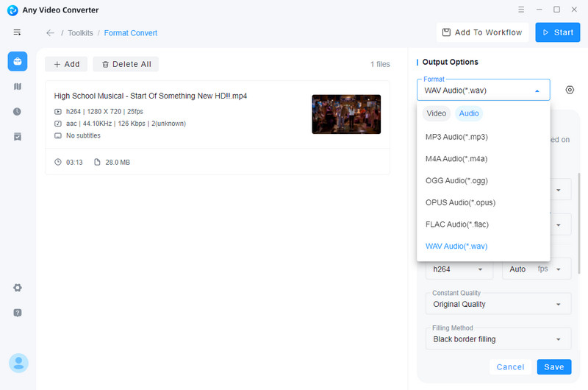Image resolution: width=588 pixels, height=390 pixels.
Task: Open the history clock sidebar icon
Action: (x=17, y=112)
